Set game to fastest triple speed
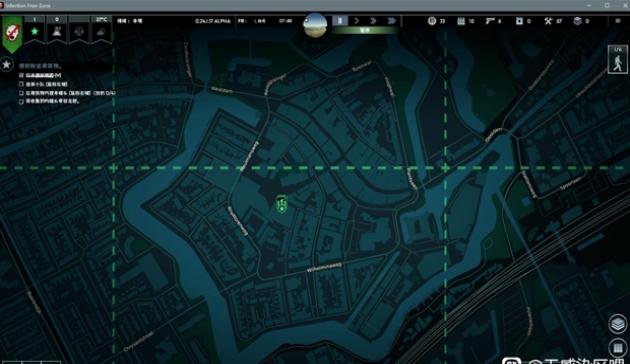The width and height of the screenshot is (630, 364). pyautogui.click(x=391, y=20)
